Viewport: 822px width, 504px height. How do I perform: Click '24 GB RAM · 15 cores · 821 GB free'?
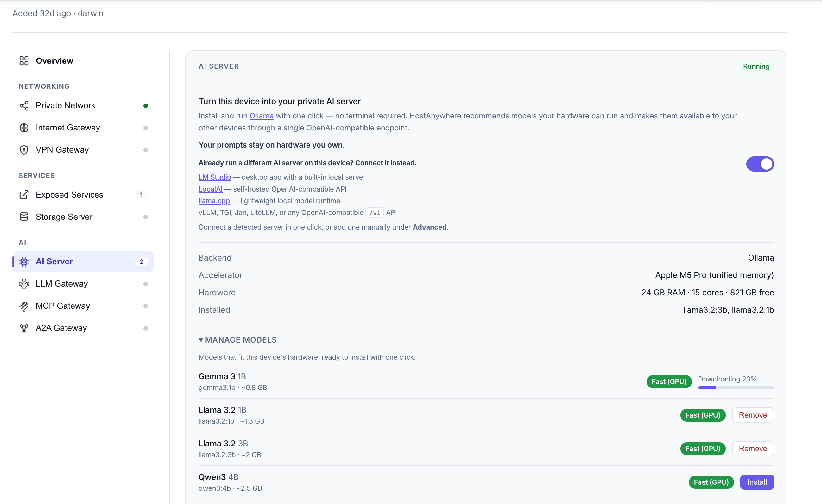708,293
